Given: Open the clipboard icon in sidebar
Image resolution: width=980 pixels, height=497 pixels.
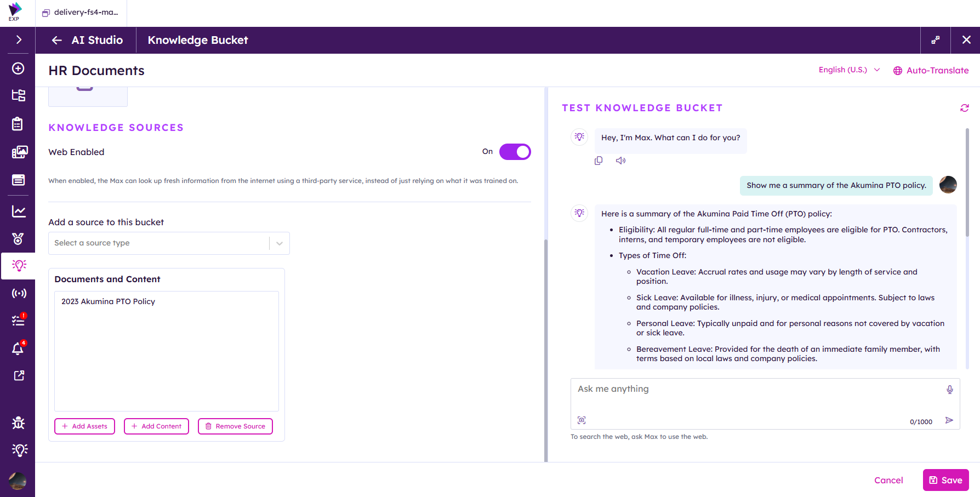Looking at the screenshot, I should coord(18,124).
